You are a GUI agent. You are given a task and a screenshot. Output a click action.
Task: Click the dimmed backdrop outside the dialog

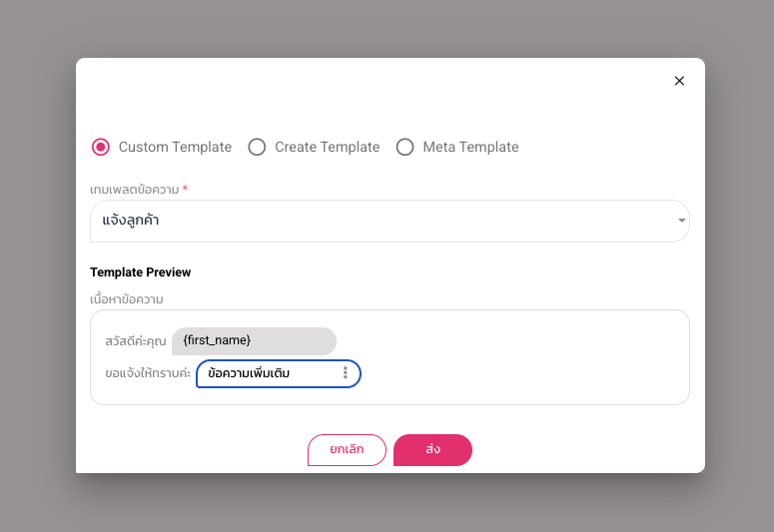pos(38,299)
